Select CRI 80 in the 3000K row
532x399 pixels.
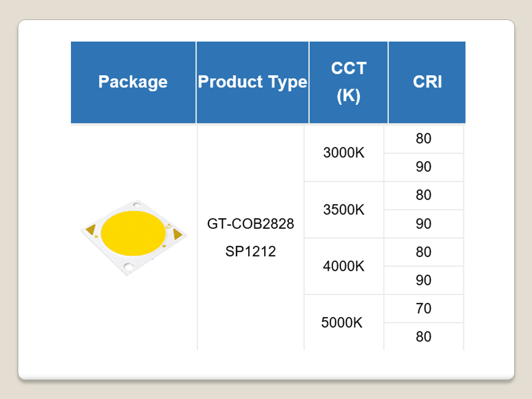pyautogui.click(x=423, y=139)
